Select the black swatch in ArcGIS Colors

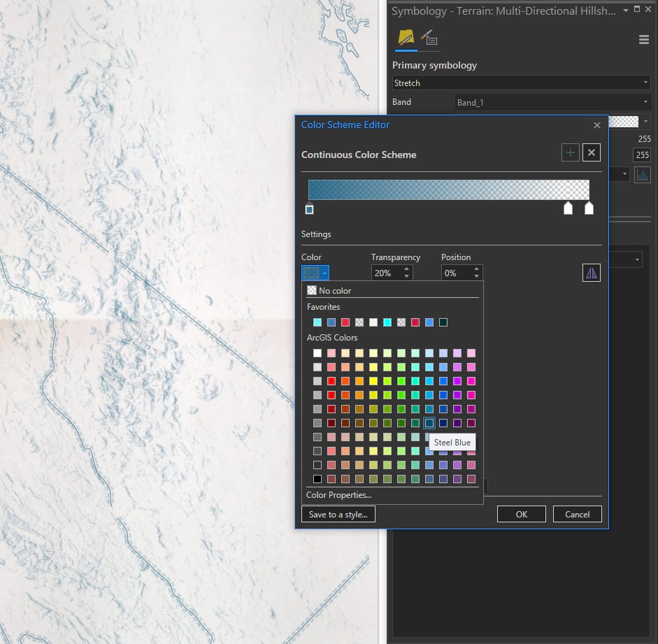point(317,479)
